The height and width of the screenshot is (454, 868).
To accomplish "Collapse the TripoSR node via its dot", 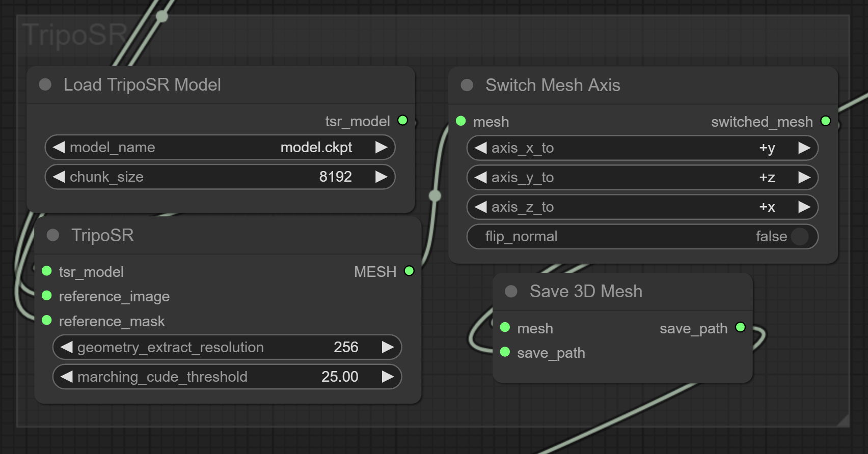I will pos(53,235).
